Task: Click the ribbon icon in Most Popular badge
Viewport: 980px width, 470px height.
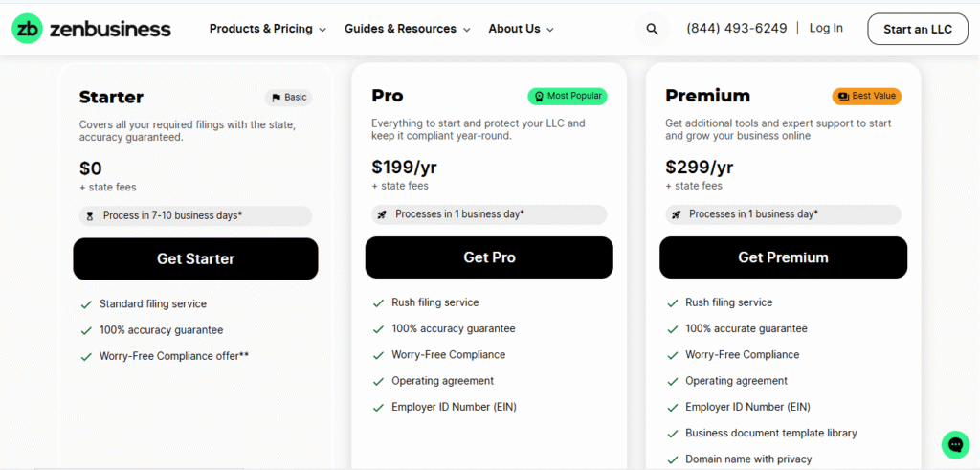Action: (x=539, y=97)
